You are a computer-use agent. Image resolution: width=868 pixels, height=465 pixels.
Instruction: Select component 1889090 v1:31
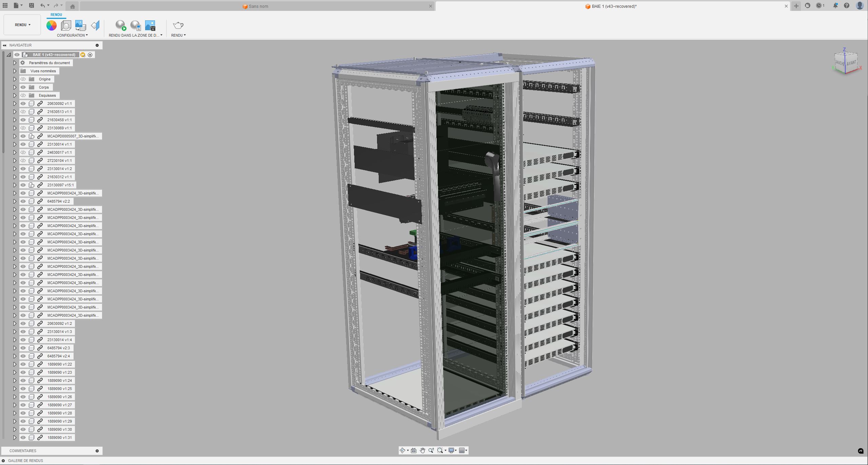coord(59,438)
